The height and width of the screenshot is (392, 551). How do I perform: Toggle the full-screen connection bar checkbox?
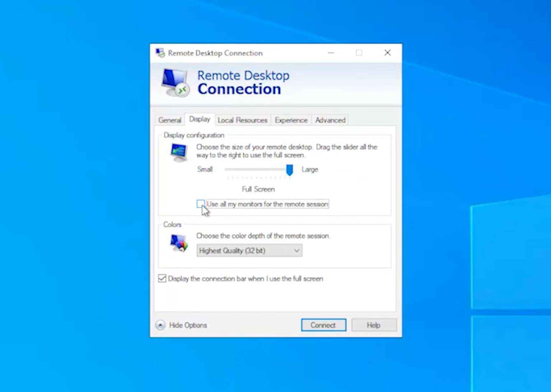(x=162, y=278)
